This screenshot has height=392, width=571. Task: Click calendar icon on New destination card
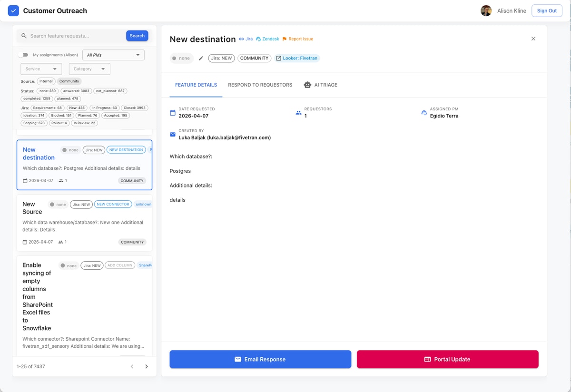coord(25,181)
